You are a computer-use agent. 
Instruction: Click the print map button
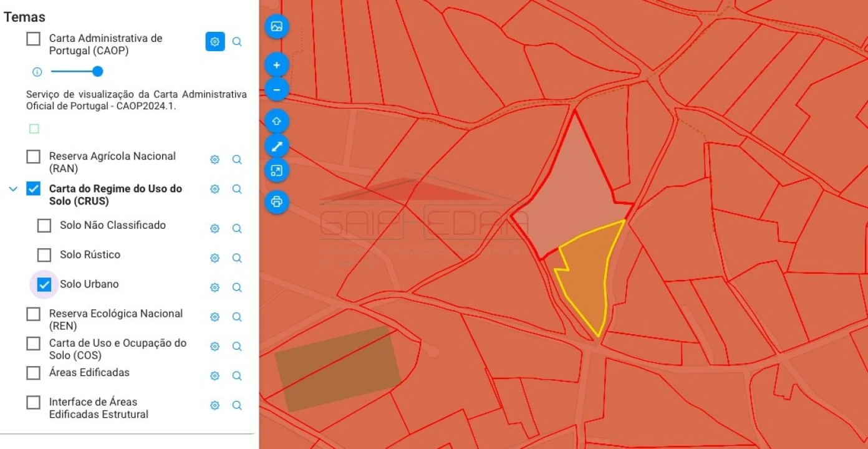(x=277, y=202)
